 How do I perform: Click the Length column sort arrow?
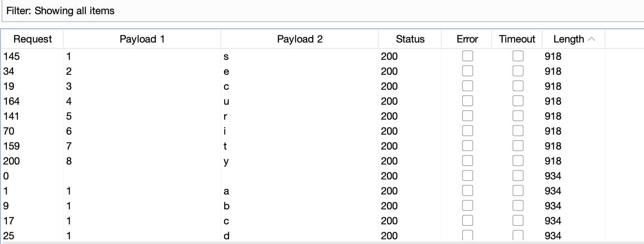point(591,39)
